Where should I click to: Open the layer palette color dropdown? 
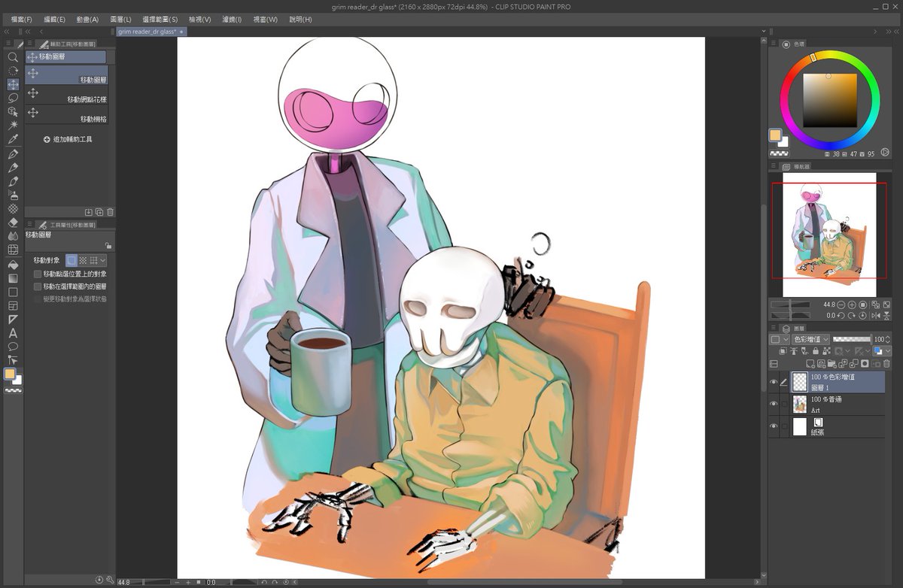coord(779,340)
